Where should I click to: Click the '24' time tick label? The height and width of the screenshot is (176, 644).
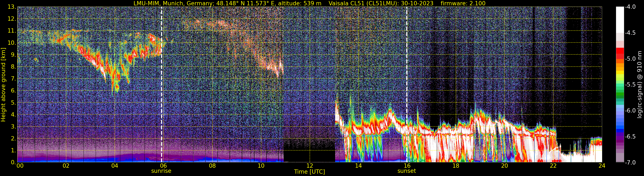tap(602, 166)
